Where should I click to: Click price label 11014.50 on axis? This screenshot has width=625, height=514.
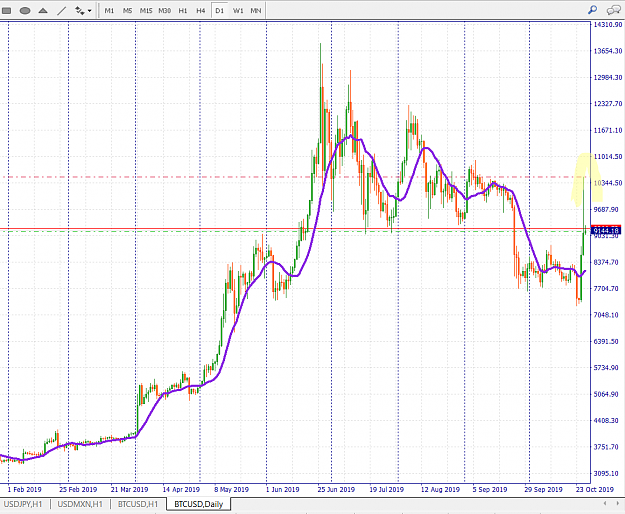click(x=607, y=157)
